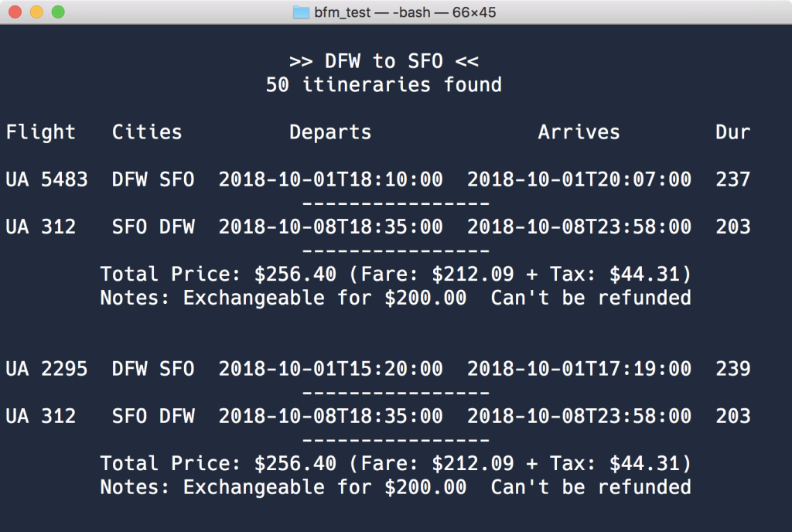
Task: Click Notes line in second itinerary
Action: pyautogui.click(x=395, y=487)
